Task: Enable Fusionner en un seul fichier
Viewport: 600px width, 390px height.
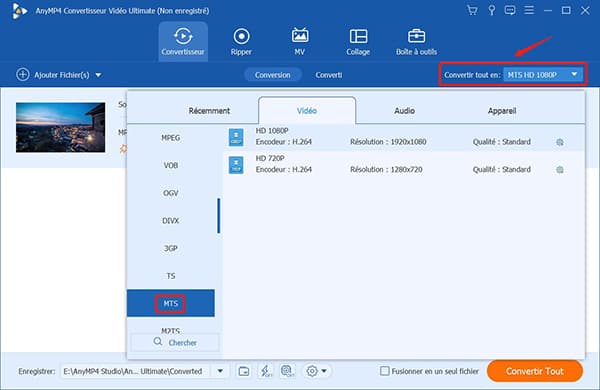Action: pyautogui.click(x=385, y=371)
